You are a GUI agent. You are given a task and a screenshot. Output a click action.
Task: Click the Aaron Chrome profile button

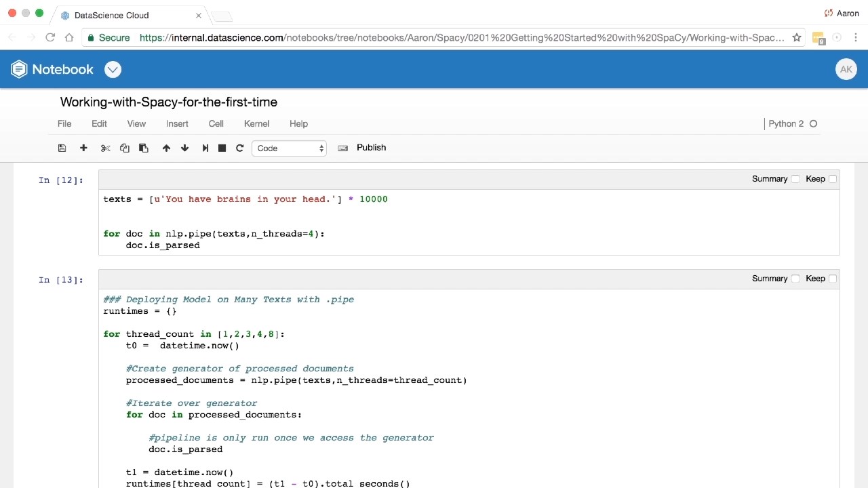pyautogui.click(x=842, y=13)
